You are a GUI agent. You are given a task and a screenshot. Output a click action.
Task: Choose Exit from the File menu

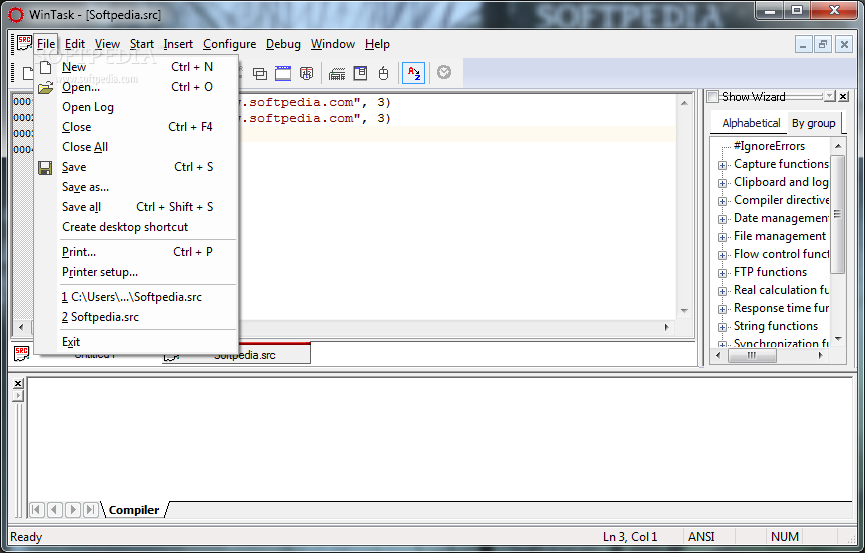[136, 342]
